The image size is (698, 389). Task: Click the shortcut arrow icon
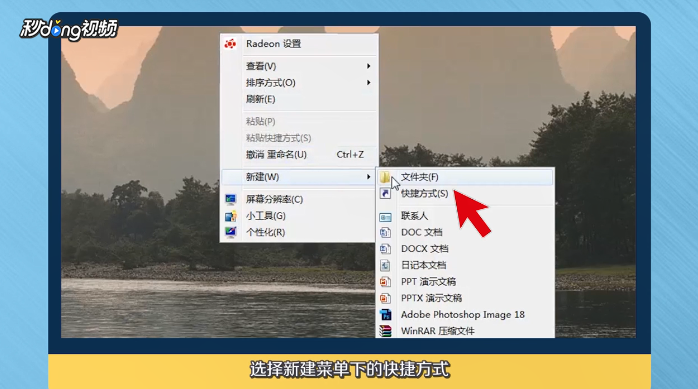385,193
